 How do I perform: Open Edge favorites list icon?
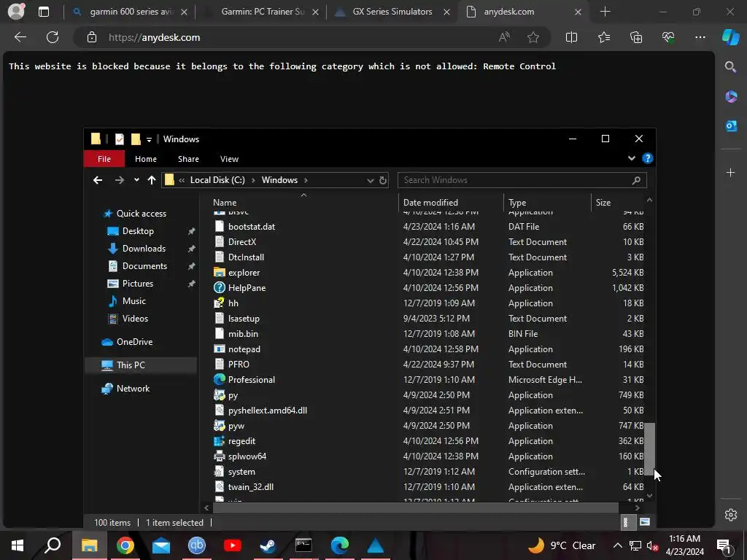pyautogui.click(x=603, y=37)
